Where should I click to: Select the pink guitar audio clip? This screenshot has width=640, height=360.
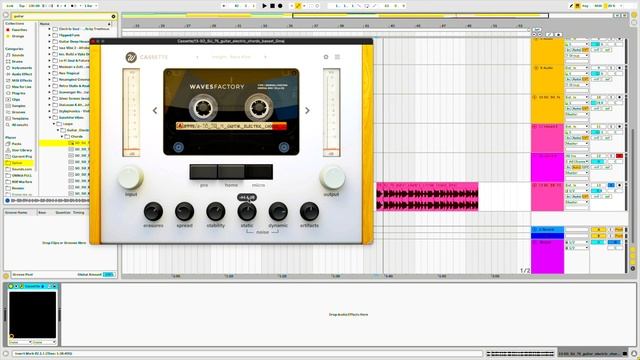(x=427, y=197)
